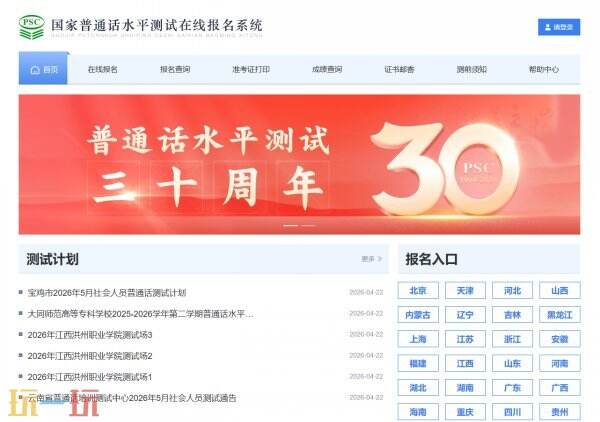Select 浙江 in 报名入口
The image size is (600, 422).
click(x=512, y=339)
